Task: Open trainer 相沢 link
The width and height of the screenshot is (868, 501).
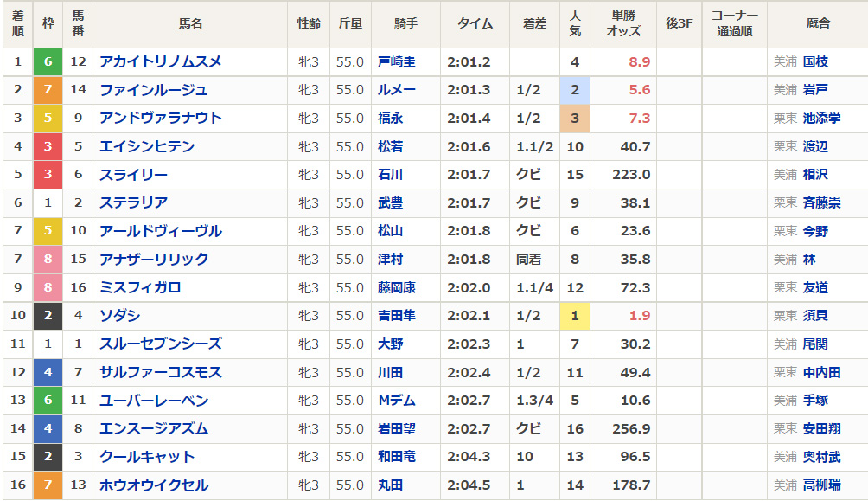Action: point(815,175)
